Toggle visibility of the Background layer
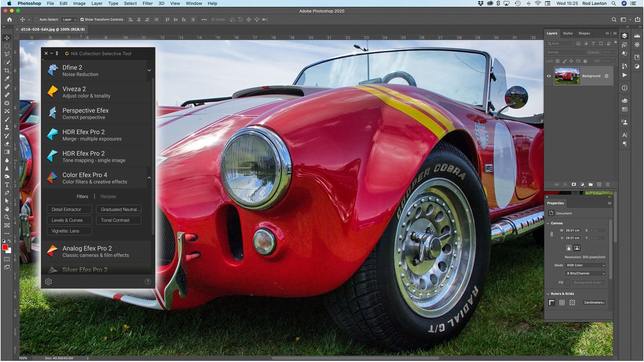 click(548, 76)
